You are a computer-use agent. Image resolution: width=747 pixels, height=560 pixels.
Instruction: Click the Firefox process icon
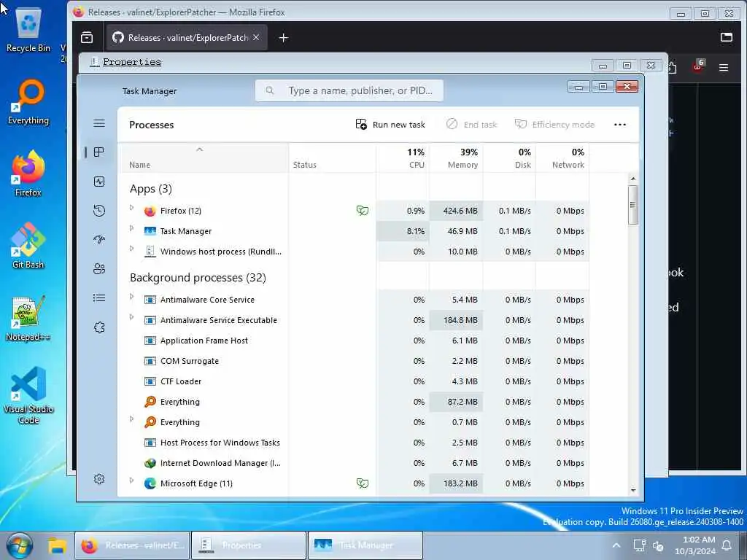pyautogui.click(x=150, y=211)
